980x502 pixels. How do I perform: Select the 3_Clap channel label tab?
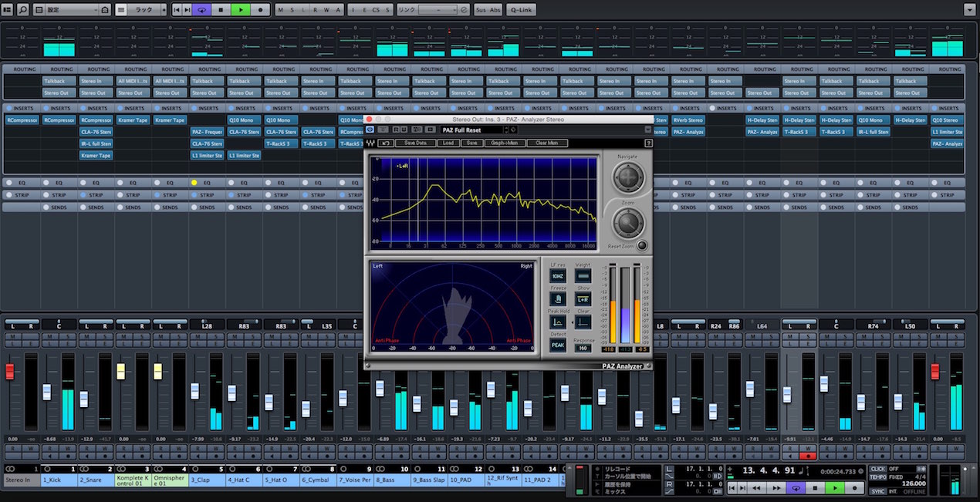(207, 480)
